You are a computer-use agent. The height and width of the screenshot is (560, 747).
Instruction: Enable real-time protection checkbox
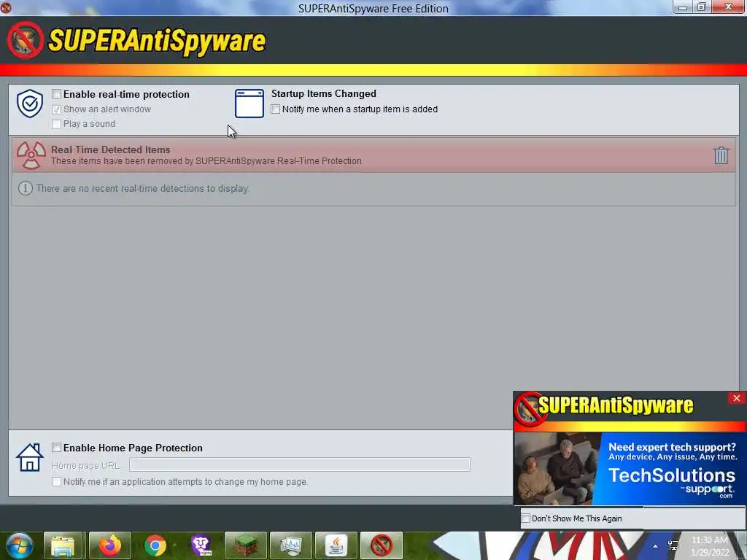click(56, 94)
